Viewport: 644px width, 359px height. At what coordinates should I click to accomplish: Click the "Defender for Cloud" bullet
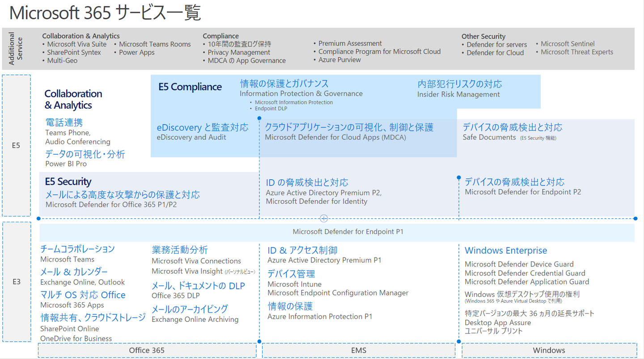pyautogui.click(x=495, y=53)
